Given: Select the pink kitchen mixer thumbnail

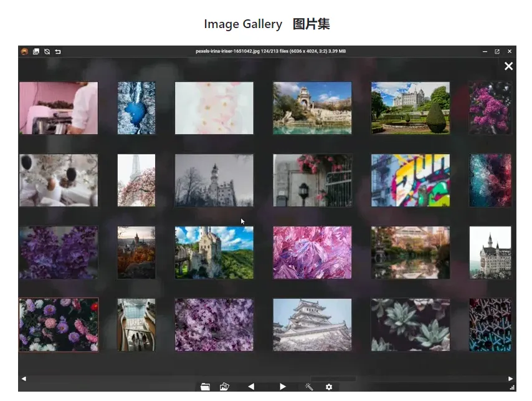Looking at the screenshot, I should coord(59,108).
